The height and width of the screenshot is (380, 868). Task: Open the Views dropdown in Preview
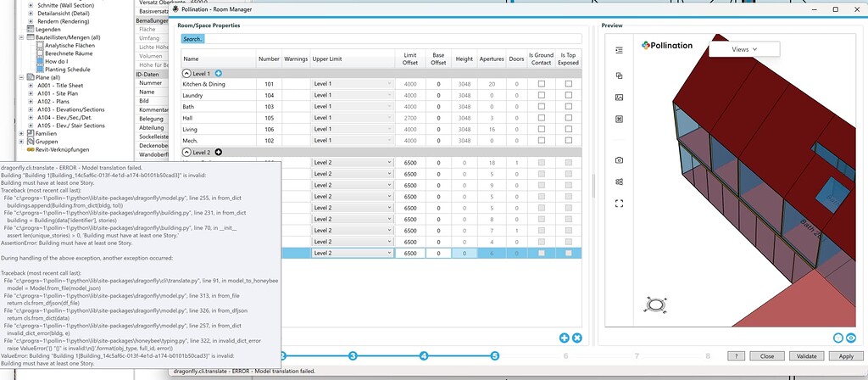(744, 49)
